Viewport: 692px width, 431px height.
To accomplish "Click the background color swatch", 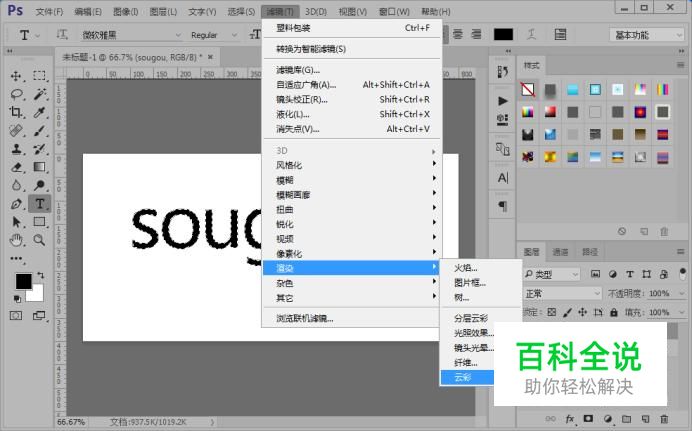I will pyautogui.click(x=37, y=294).
